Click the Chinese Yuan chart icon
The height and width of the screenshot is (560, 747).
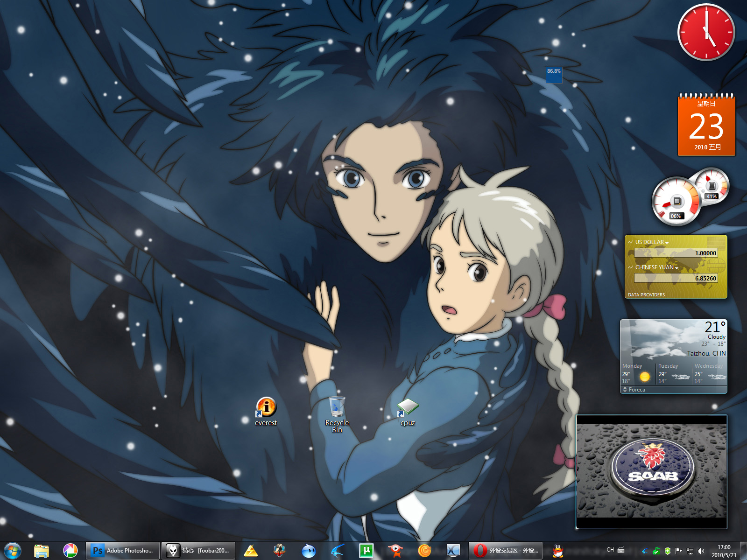630,267
